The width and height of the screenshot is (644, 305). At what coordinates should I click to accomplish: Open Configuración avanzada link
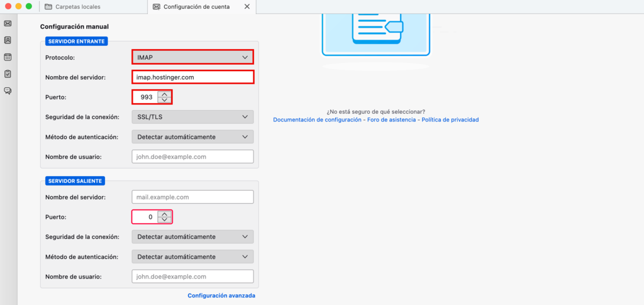coord(221,296)
